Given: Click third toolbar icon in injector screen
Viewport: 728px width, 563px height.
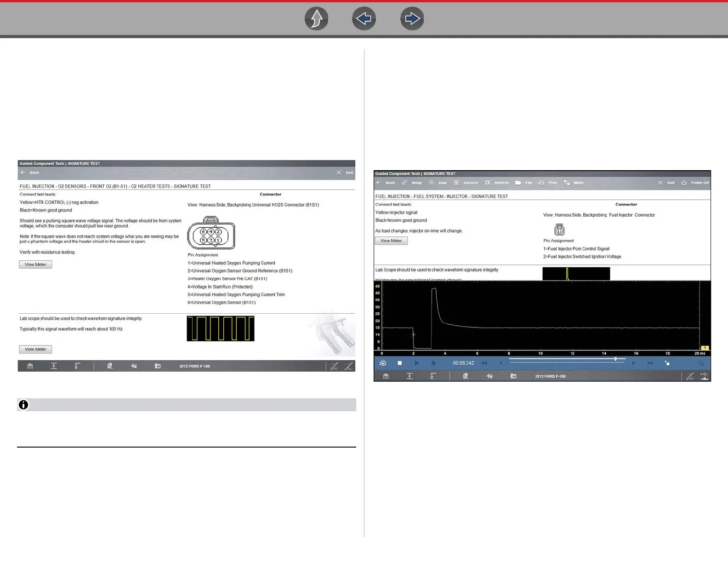Looking at the screenshot, I should (x=433, y=376).
